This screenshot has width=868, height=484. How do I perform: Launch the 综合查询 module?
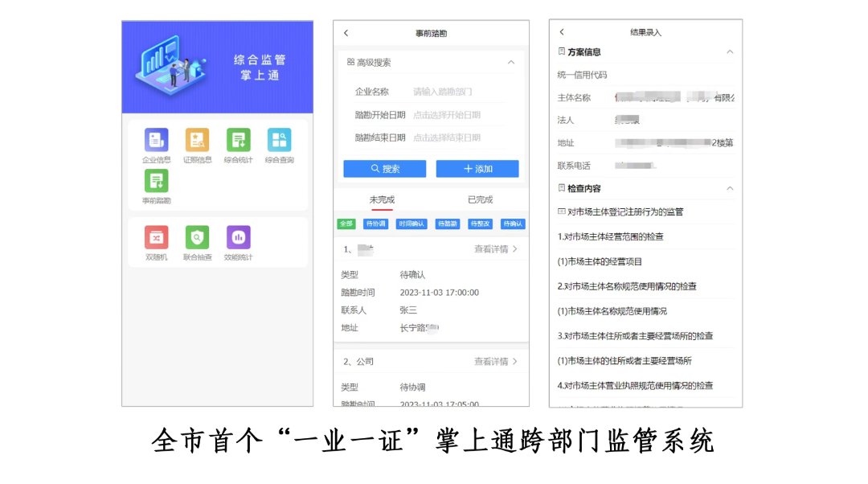(279, 141)
